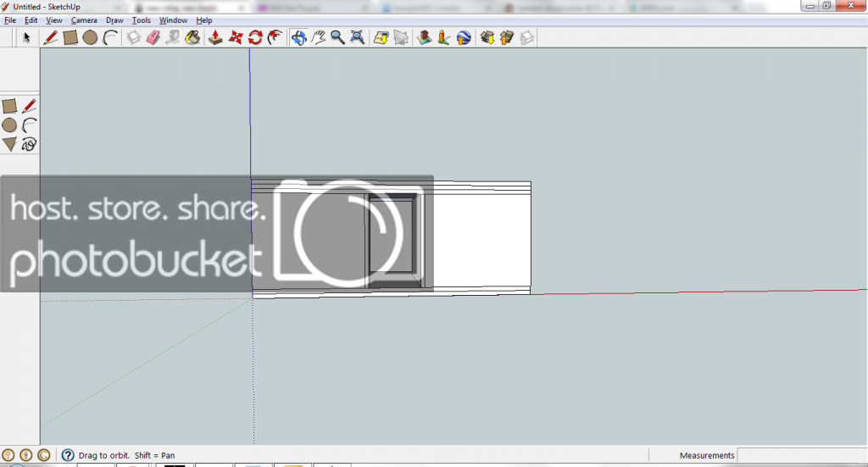The height and width of the screenshot is (467, 868).
Task: Preview model in Google Earth
Action: pyautogui.click(x=464, y=37)
